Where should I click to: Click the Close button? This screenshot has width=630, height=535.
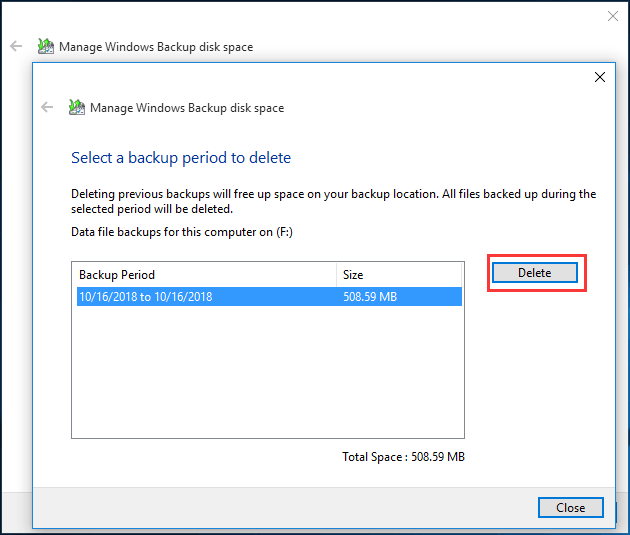pyautogui.click(x=571, y=508)
